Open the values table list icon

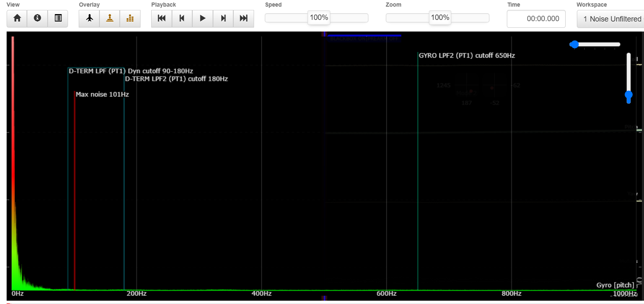coord(58,18)
